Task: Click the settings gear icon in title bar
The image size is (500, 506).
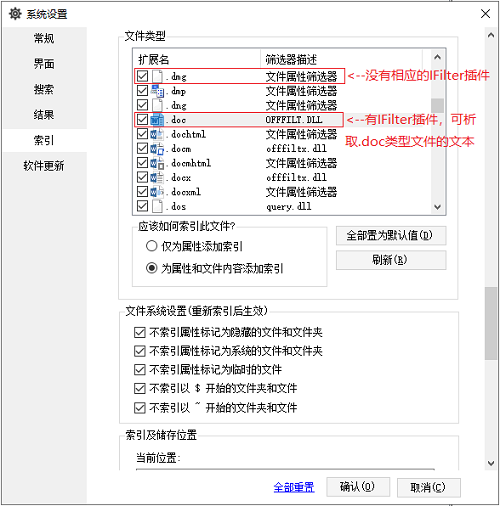Action: pos(15,14)
